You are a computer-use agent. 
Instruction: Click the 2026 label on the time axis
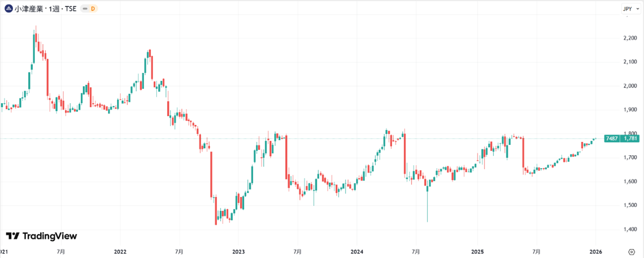(595, 252)
